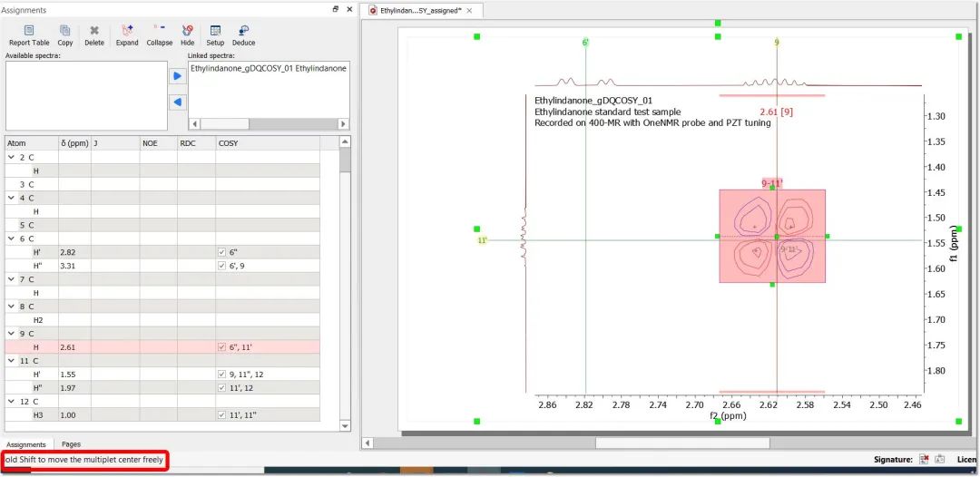980x477 pixels.
Task: Click the Report Table icon
Action: (29, 33)
